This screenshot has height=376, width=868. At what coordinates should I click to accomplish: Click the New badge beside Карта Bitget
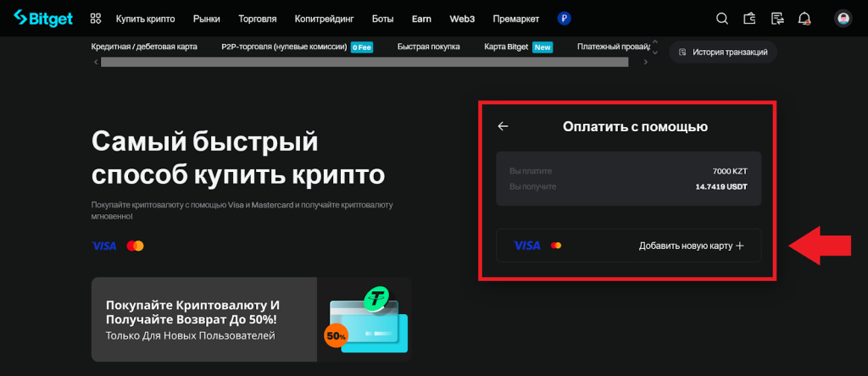(x=542, y=47)
